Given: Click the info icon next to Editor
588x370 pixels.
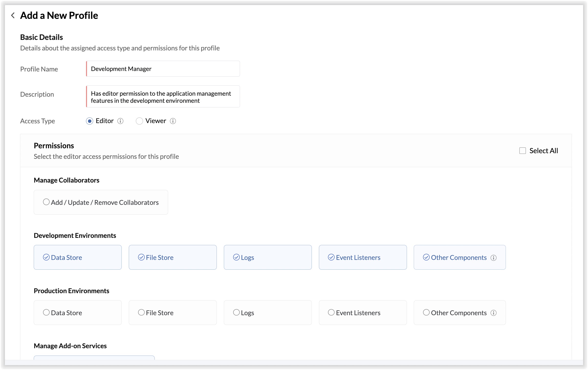Looking at the screenshot, I should click(x=120, y=121).
